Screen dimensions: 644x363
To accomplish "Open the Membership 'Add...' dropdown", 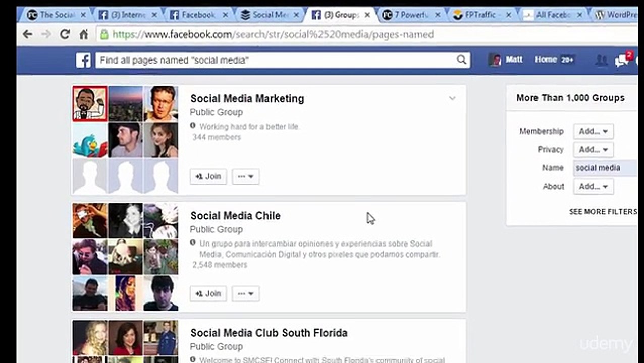I will point(593,131).
